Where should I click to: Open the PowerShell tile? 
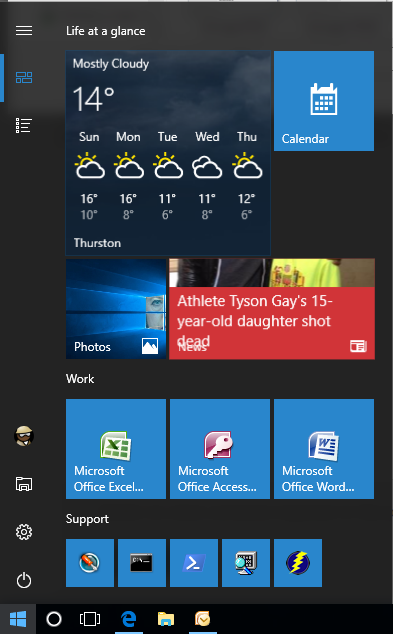pos(194,563)
